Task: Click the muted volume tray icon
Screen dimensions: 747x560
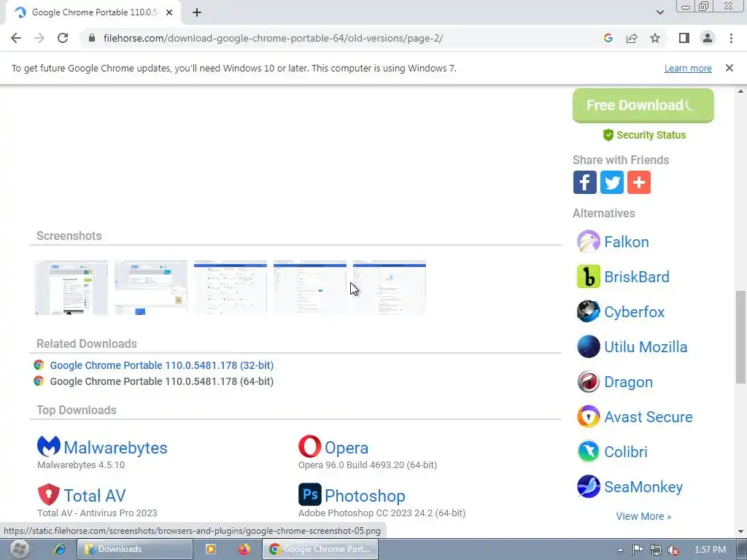Action: [673, 550]
